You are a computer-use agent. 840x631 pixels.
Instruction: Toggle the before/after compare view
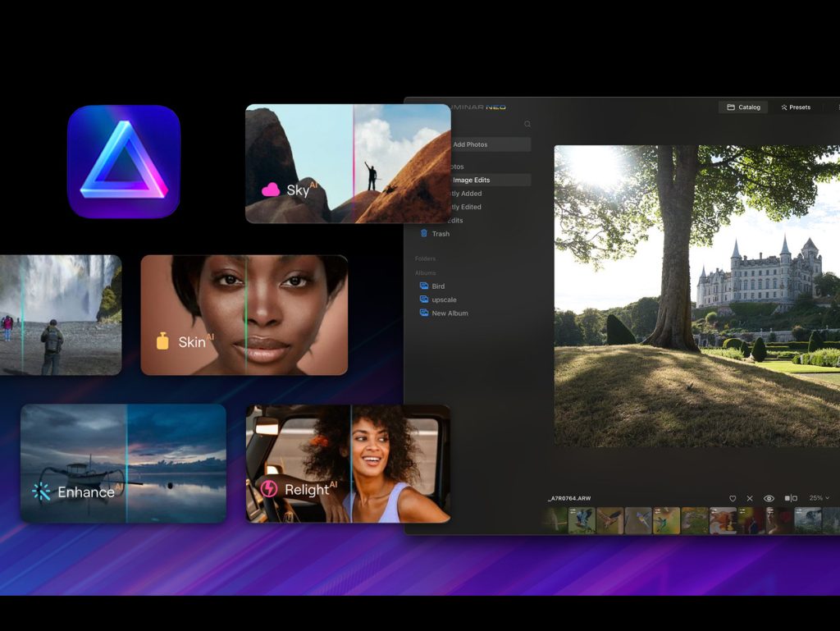791,499
